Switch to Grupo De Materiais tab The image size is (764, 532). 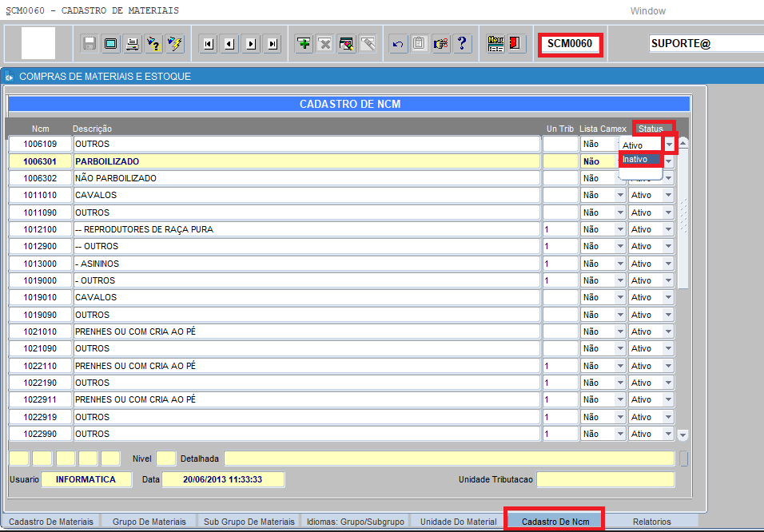click(149, 522)
